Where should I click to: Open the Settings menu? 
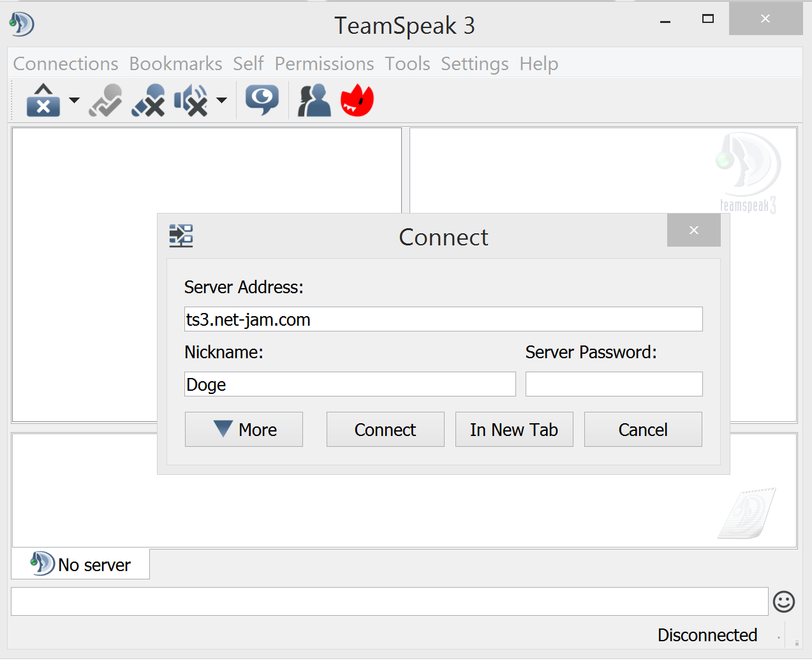pos(475,64)
